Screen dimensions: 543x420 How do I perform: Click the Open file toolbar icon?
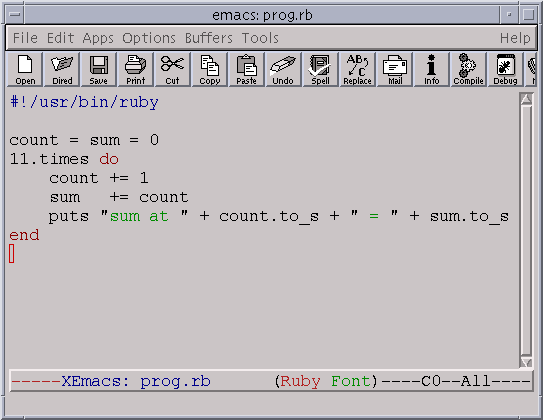coord(25,70)
